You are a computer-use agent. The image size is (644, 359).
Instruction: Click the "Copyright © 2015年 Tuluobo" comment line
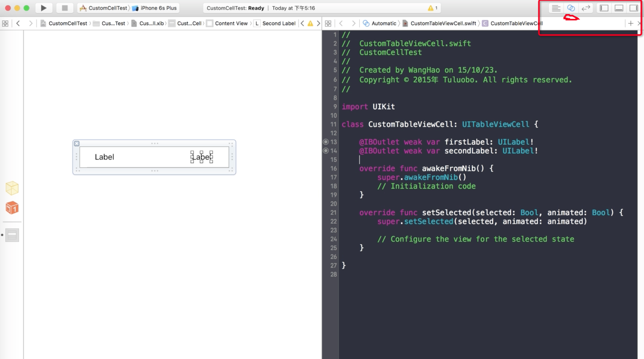[x=457, y=80]
